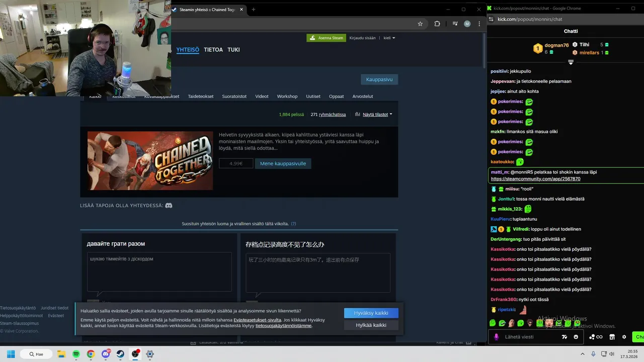The height and width of the screenshot is (362, 644).
Task: Open media controls icon in Chrome toolbar
Action: tap(455, 24)
